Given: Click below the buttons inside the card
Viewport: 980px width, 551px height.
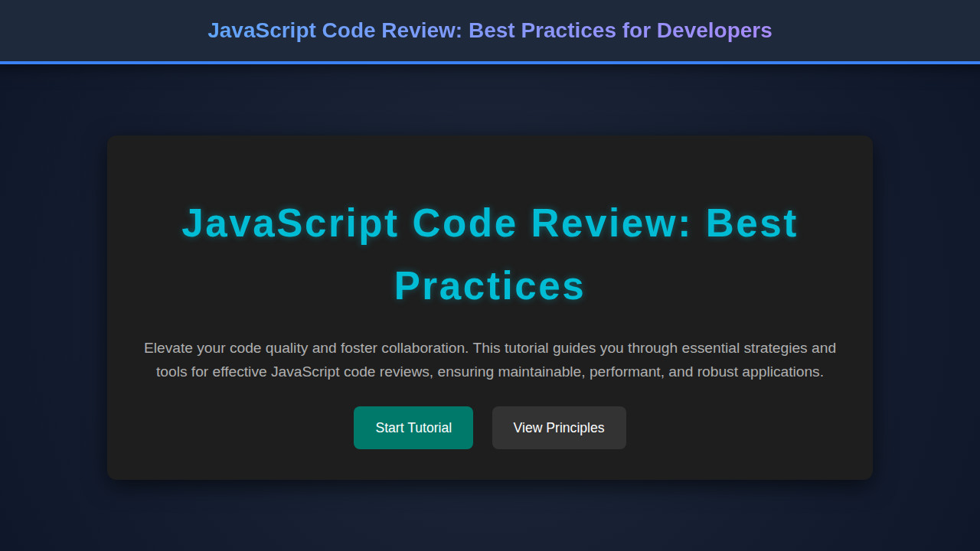Looking at the screenshot, I should click(x=490, y=463).
